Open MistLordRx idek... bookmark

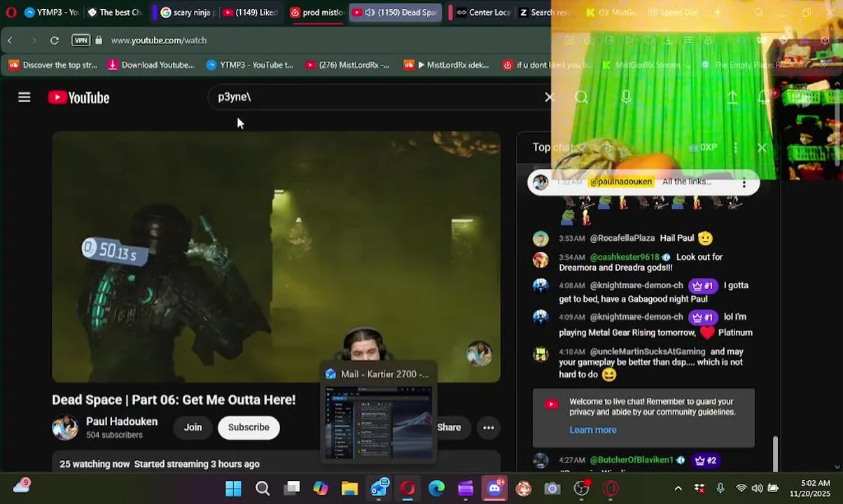click(446, 65)
